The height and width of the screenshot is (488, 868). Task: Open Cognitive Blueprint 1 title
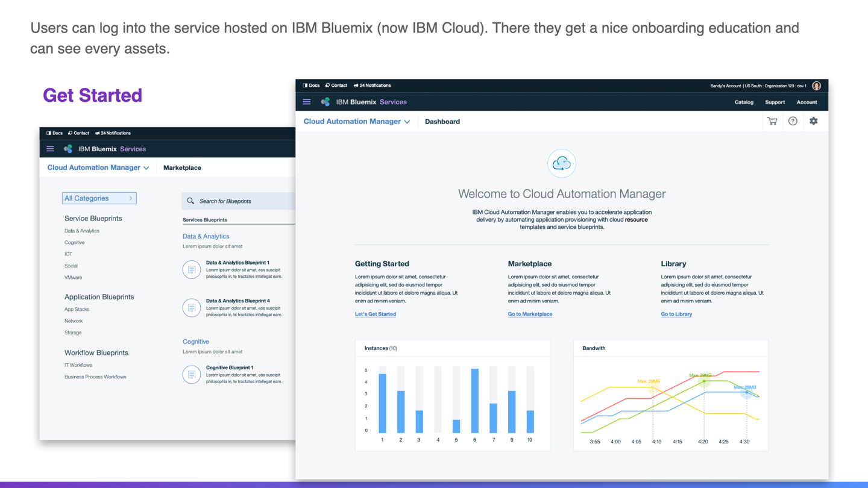point(230,368)
